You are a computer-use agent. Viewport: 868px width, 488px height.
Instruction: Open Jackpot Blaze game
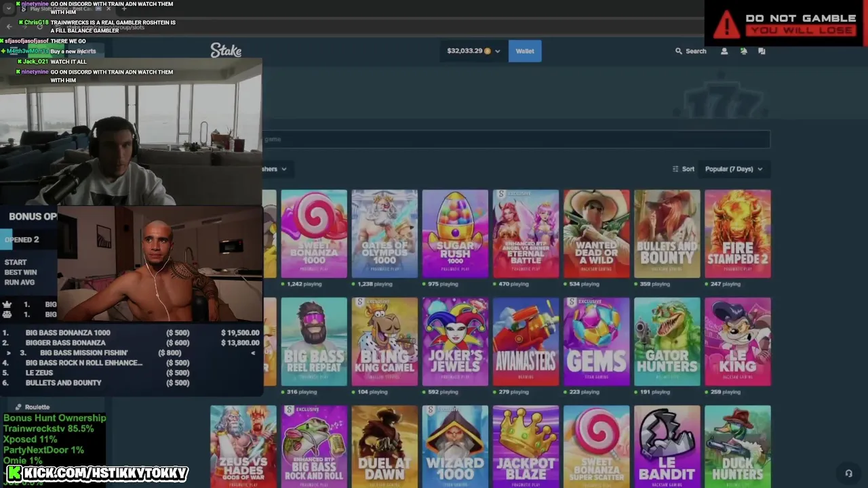526,446
